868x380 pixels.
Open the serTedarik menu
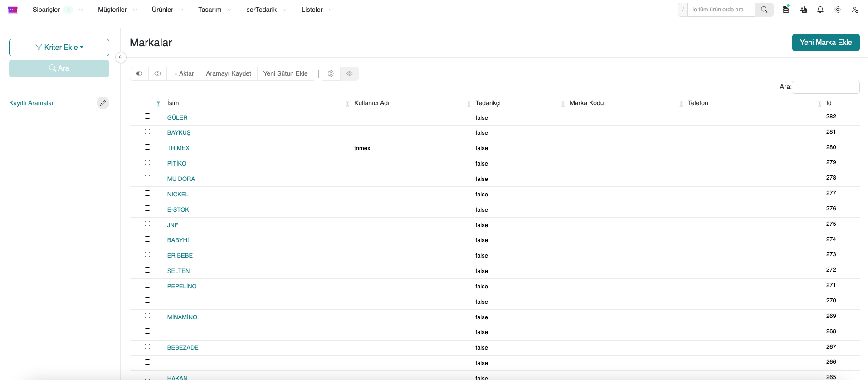262,10
